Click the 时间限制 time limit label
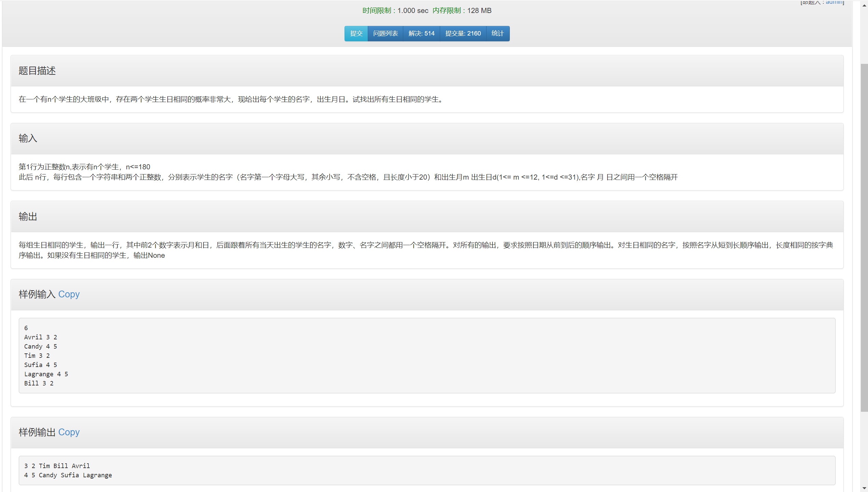The image size is (868, 492). tap(377, 11)
